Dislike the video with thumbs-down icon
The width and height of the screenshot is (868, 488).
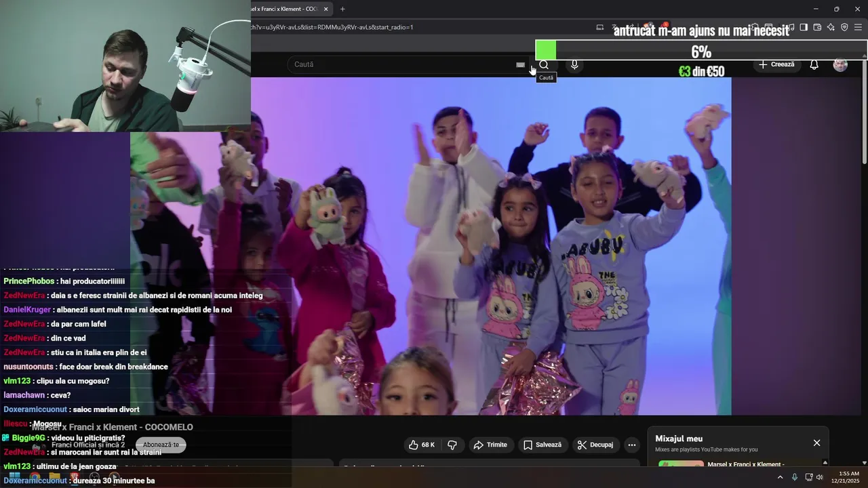452,445
